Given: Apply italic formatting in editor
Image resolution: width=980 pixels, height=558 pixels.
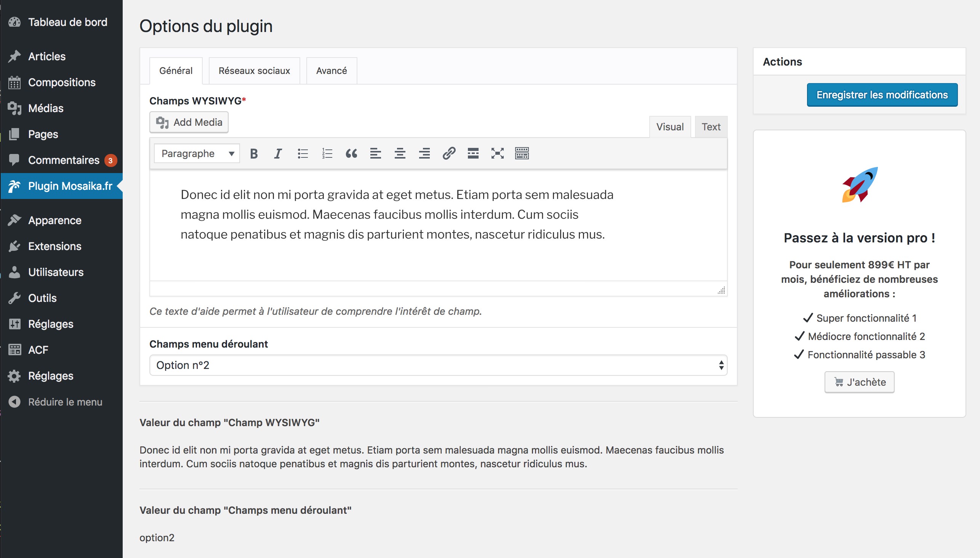Looking at the screenshot, I should (x=278, y=154).
